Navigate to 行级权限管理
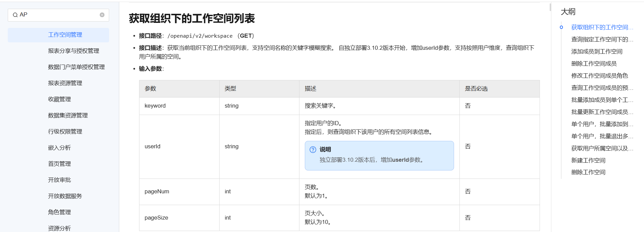The width and height of the screenshot is (644, 232). pos(65,131)
